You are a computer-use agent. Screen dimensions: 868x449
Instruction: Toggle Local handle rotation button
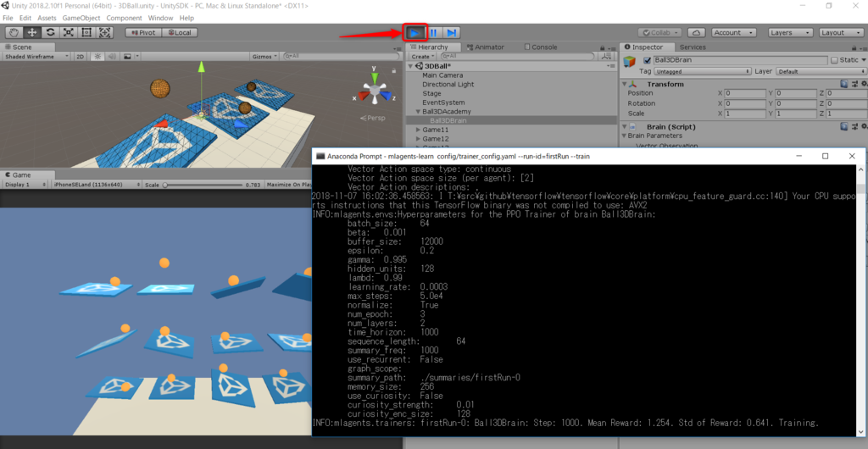click(x=180, y=33)
